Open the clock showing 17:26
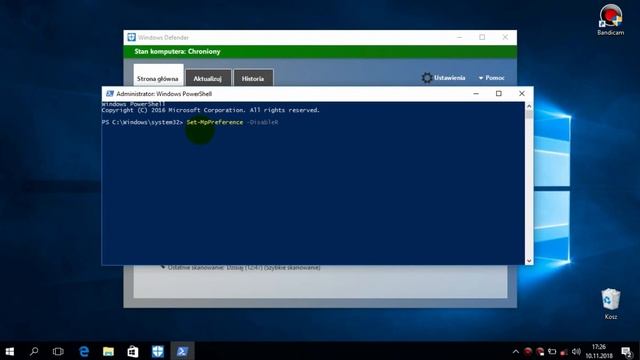This screenshot has width=640, height=360. [599, 351]
